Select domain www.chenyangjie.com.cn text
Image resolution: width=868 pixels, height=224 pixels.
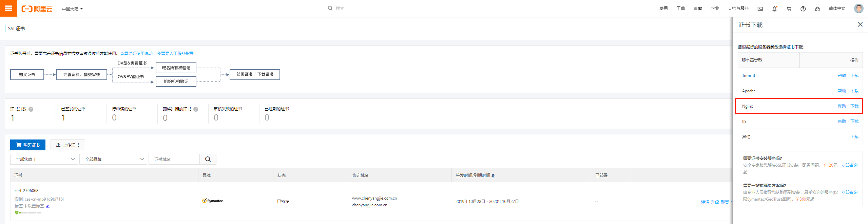click(374, 198)
